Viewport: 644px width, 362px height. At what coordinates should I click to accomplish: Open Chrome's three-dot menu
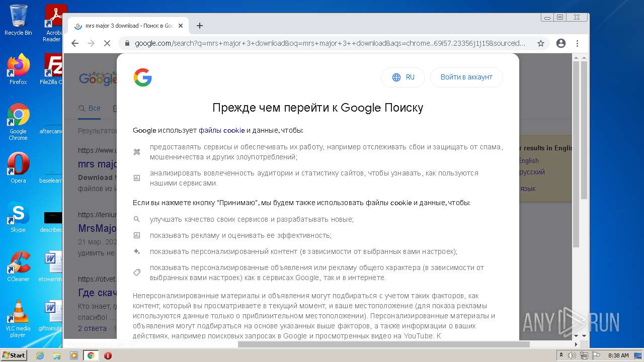tap(577, 43)
